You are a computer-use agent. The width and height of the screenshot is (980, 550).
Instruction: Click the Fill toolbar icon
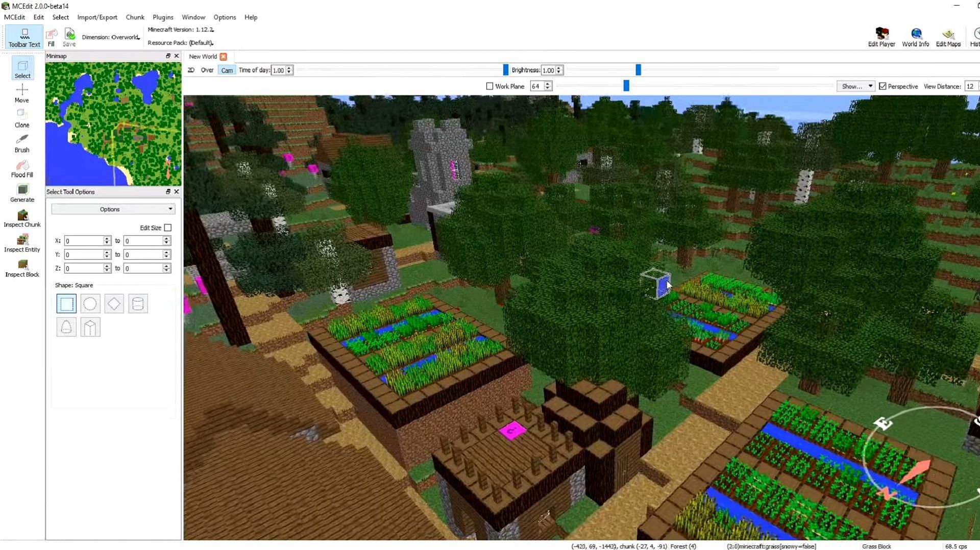[x=51, y=38]
